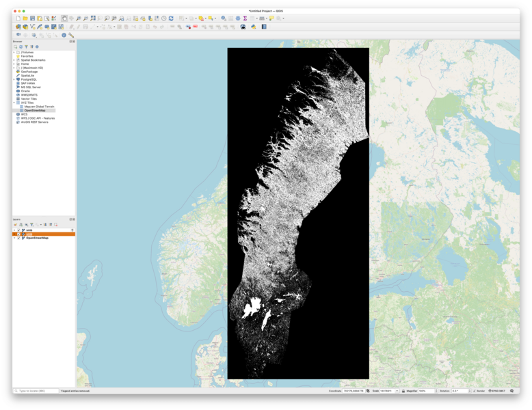Click Remove Layer icon in Layers panel

[x=55, y=225]
